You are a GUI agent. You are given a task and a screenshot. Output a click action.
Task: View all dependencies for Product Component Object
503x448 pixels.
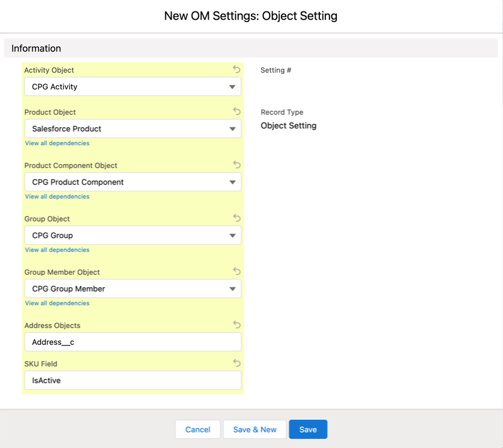(x=57, y=197)
